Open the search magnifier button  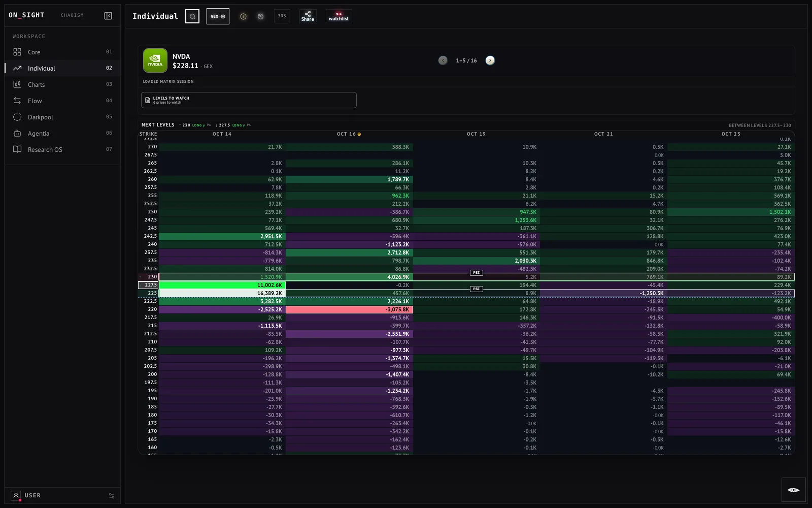pyautogui.click(x=192, y=16)
